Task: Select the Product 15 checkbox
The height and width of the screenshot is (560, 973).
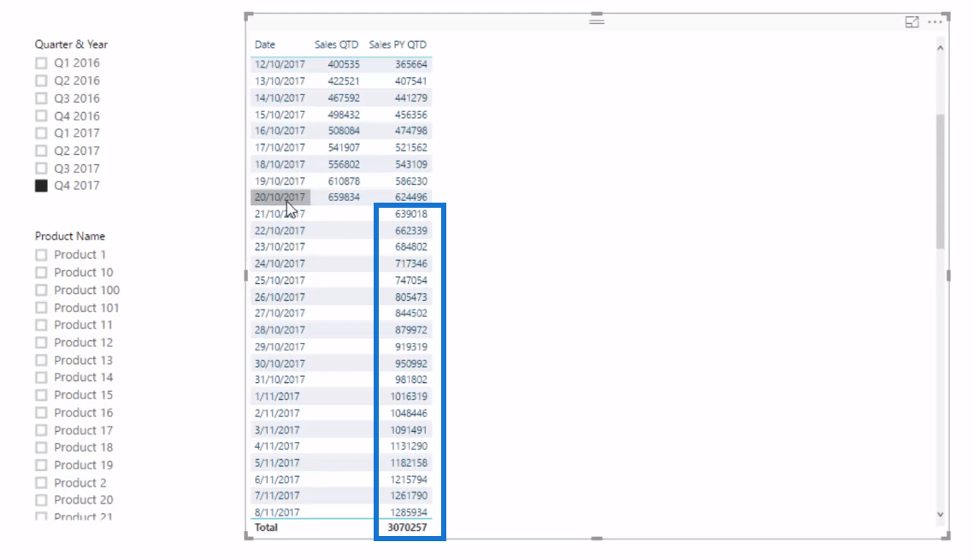Action: tap(41, 395)
